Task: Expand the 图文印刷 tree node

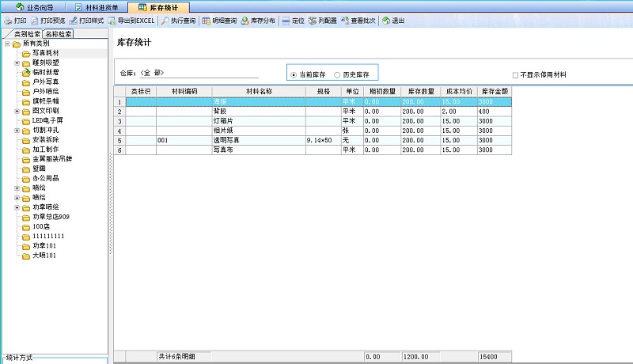Action: (17, 111)
